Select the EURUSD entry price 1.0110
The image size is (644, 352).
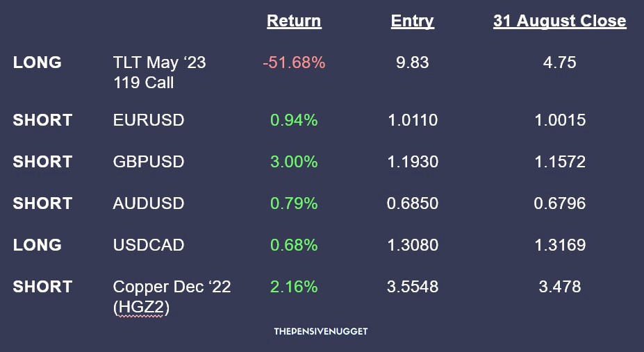click(413, 120)
